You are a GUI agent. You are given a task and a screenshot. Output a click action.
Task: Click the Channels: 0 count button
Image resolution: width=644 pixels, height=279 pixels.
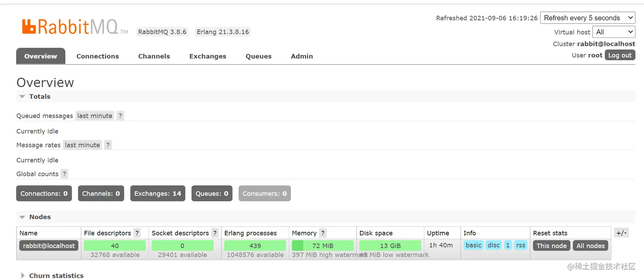[101, 193]
